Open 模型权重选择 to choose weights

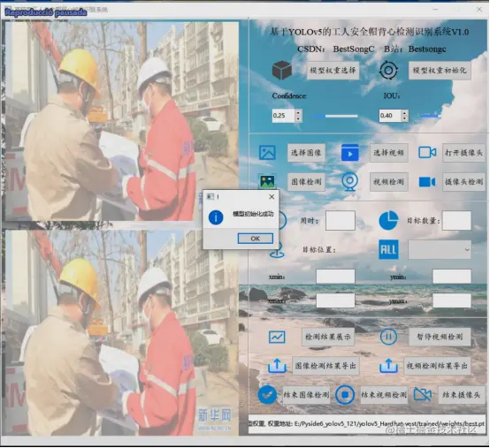[333, 70]
